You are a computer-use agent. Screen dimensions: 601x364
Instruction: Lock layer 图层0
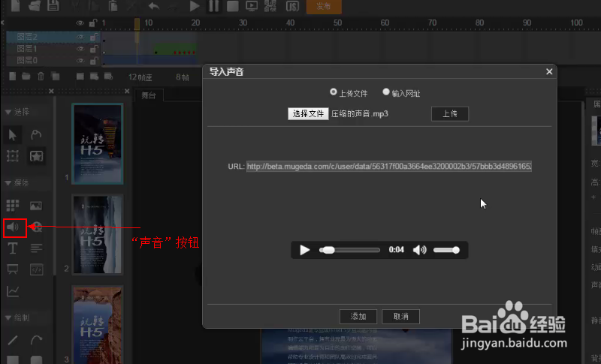(x=93, y=61)
